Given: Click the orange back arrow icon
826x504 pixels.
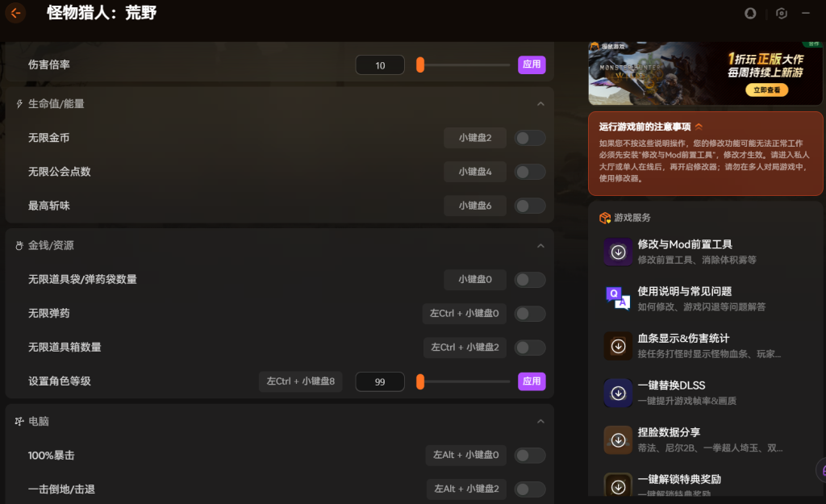Looking at the screenshot, I should pyautogui.click(x=15, y=13).
